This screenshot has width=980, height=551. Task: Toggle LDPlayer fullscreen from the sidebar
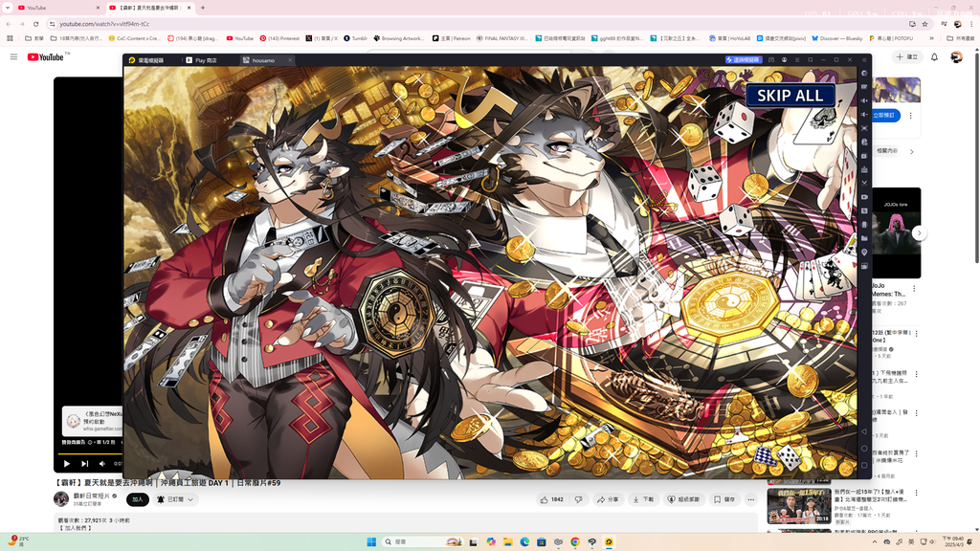pyautogui.click(x=864, y=128)
